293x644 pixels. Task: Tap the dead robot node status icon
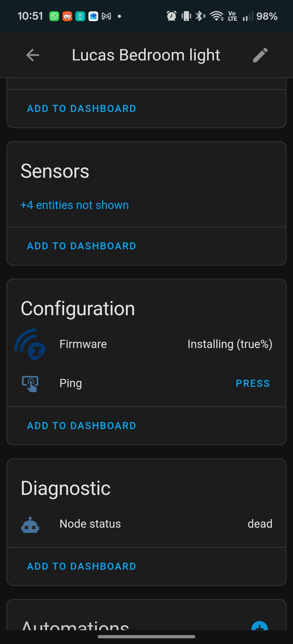[x=30, y=524]
